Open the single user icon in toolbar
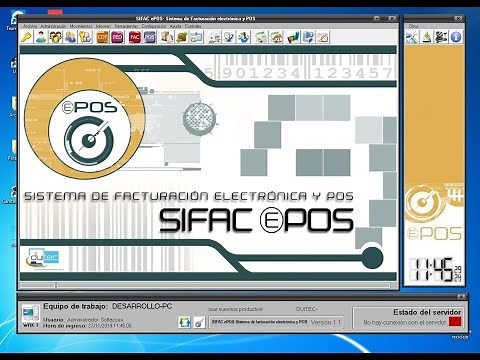 click(41, 37)
